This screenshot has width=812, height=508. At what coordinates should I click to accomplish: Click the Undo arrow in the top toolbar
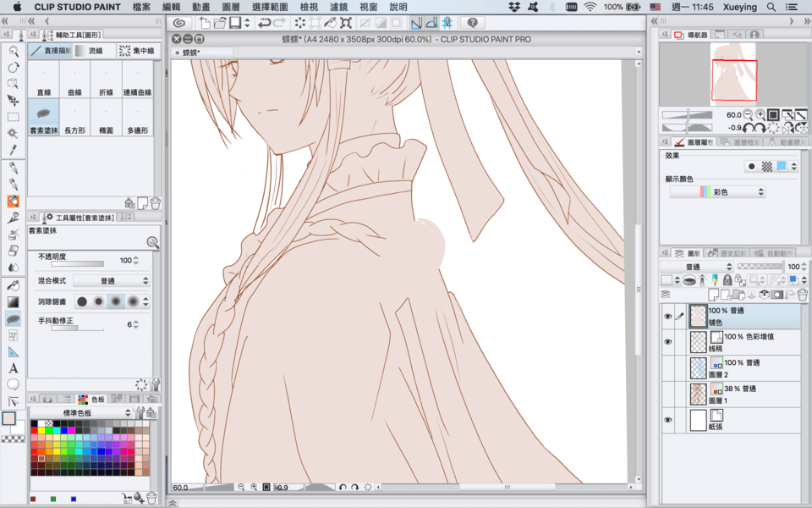tap(266, 23)
